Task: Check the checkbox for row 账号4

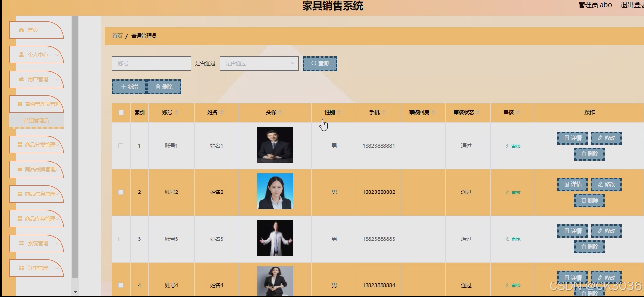Action: (x=121, y=285)
